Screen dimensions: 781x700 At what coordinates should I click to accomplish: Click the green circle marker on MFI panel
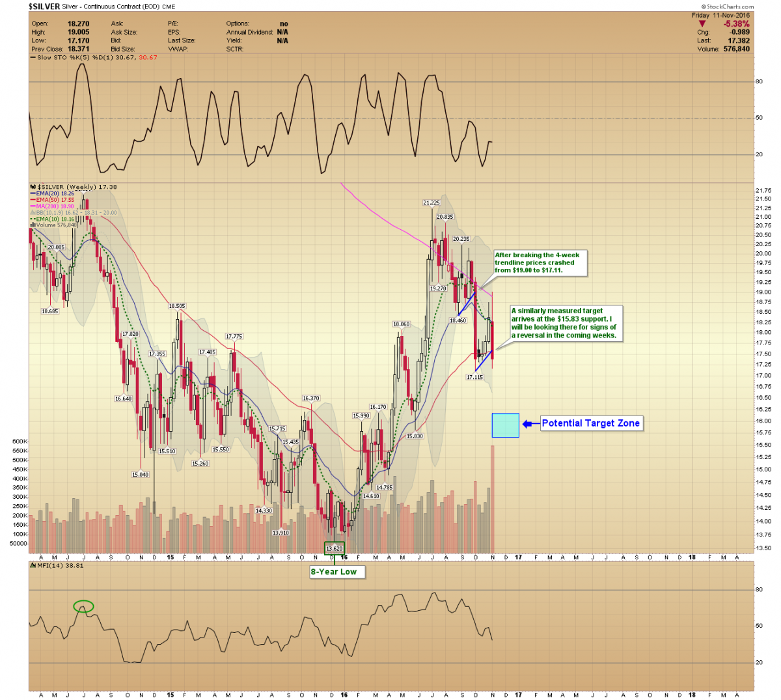(83, 607)
